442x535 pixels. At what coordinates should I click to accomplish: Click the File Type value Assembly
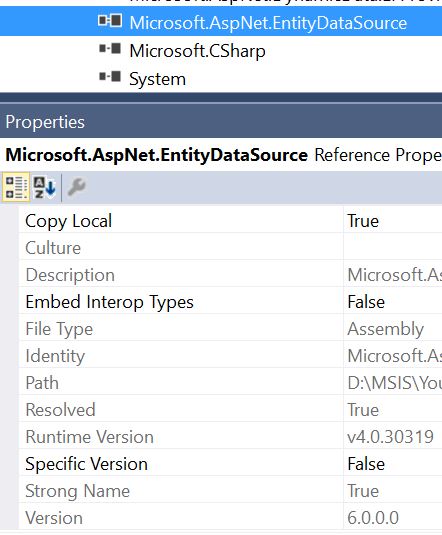pyautogui.click(x=386, y=329)
